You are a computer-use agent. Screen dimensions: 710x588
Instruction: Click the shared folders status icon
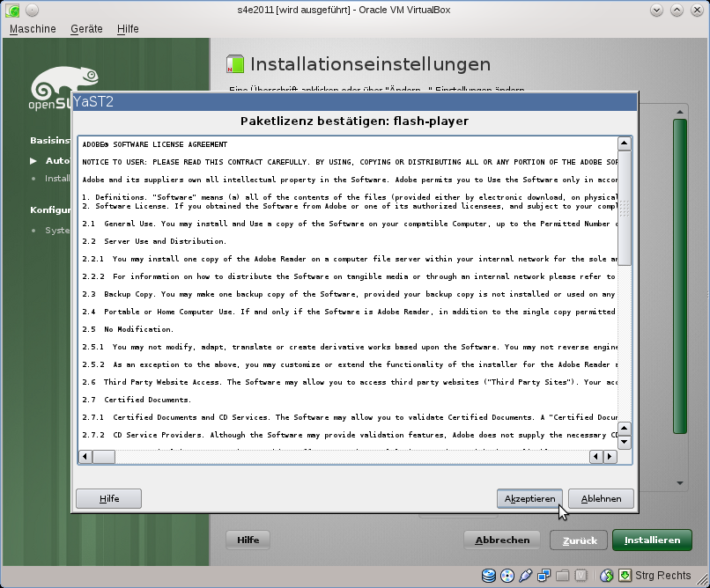(562, 576)
